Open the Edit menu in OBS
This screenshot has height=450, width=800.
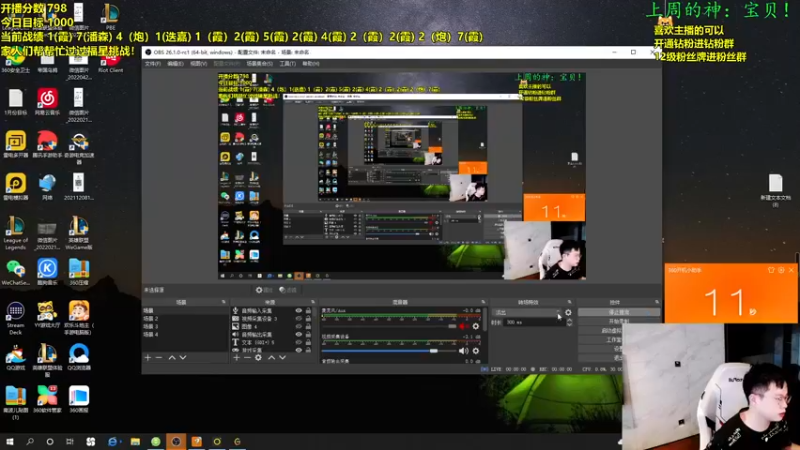click(175, 64)
